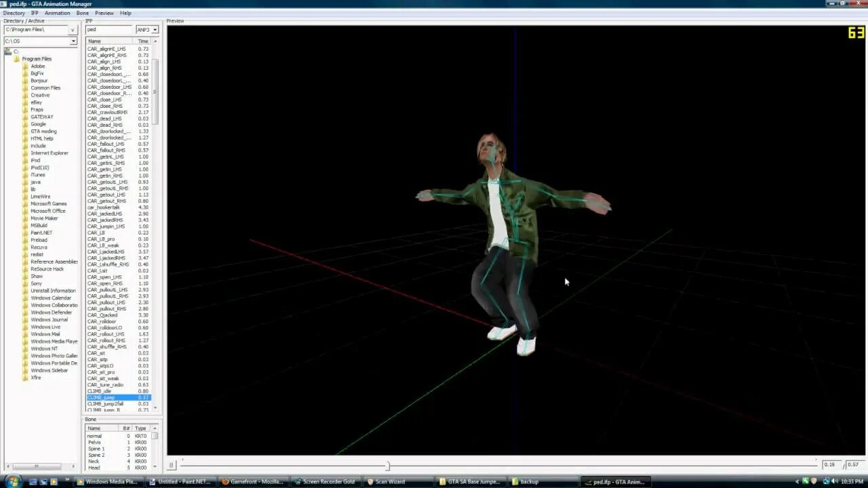This screenshot has width=868, height=488.
Task: Open the Directory menu
Action: (14, 13)
